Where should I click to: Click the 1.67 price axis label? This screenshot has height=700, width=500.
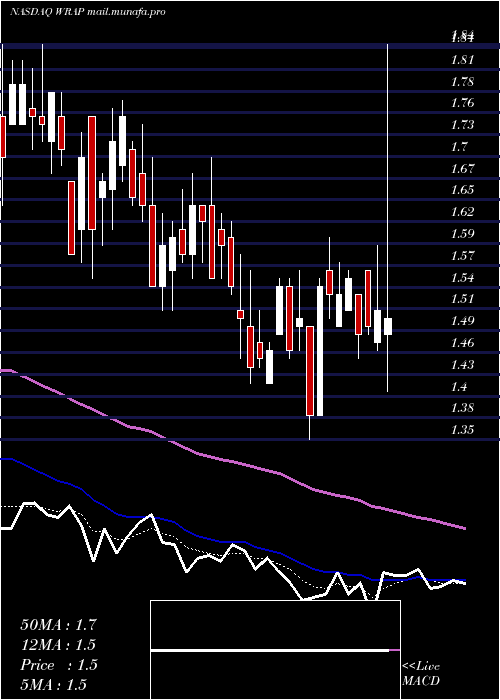pyautogui.click(x=462, y=168)
